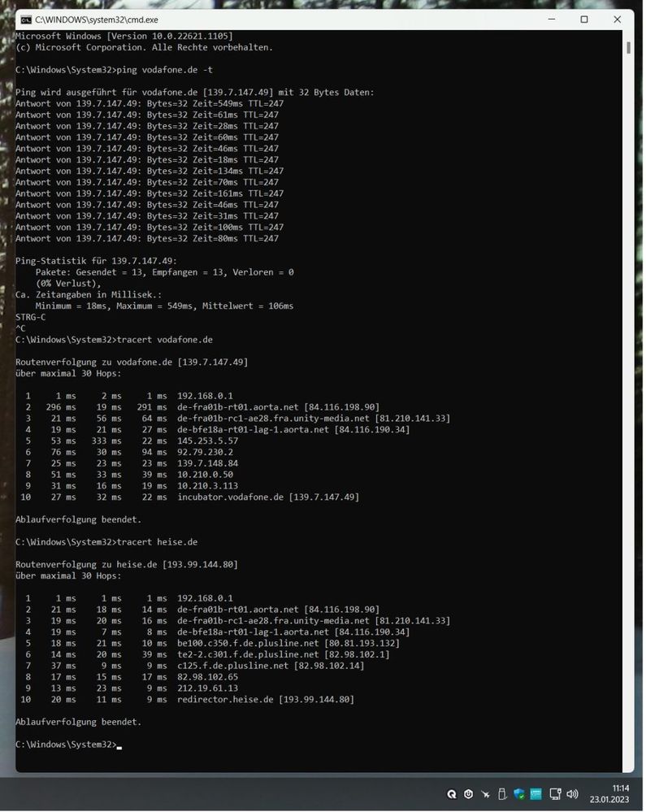Viewport: 646px width, 812px height.
Task: Click the 'ping vodafone.de -t' command line
Action: [114, 70]
